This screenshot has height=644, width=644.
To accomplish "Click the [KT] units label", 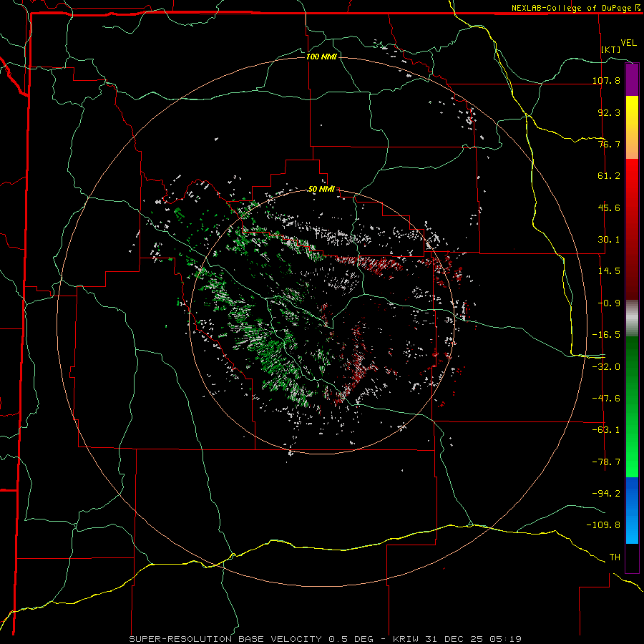I will coord(611,49).
